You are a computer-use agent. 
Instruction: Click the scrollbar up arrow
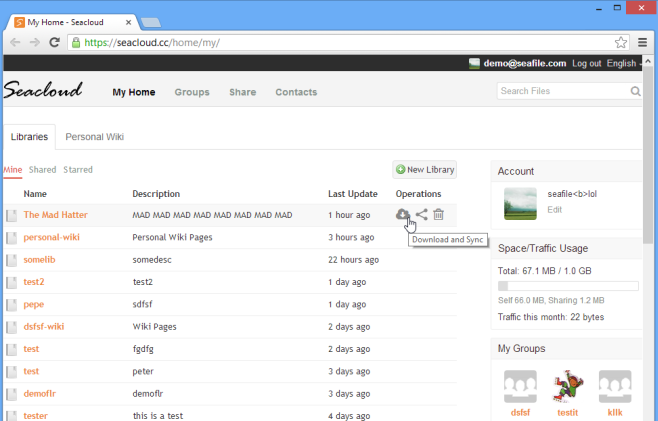tap(648, 61)
